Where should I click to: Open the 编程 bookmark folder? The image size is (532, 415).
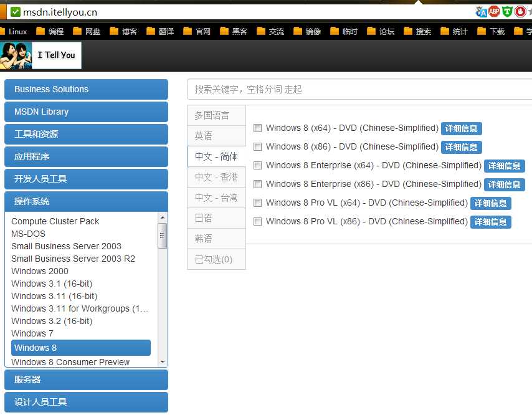(x=50, y=32)
